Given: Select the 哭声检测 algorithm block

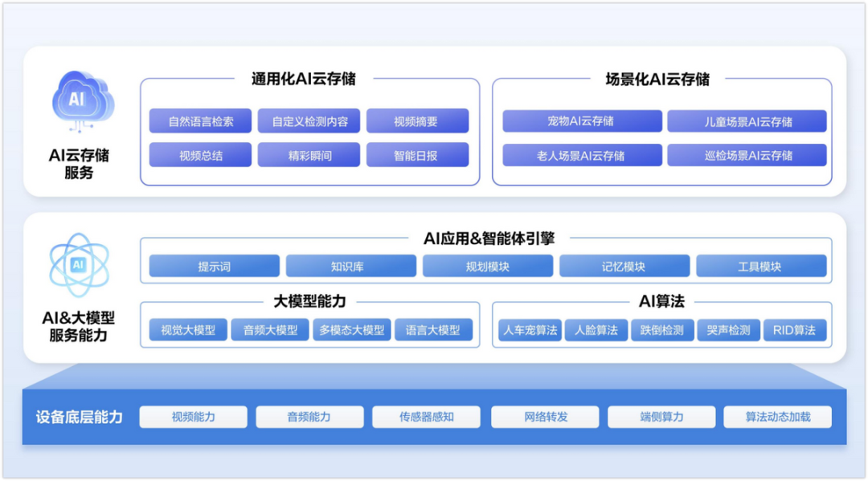Looking at the screenshot, I should 728,330.
